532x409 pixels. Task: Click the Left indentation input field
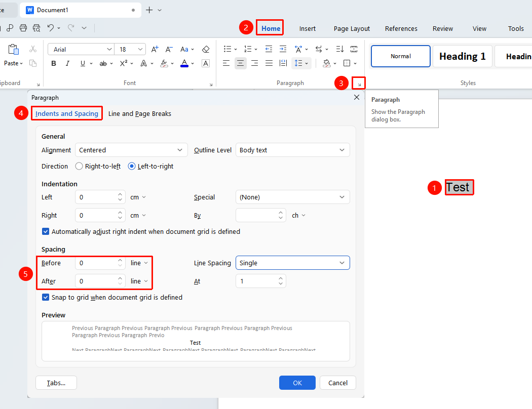click(x=100, y=197)
